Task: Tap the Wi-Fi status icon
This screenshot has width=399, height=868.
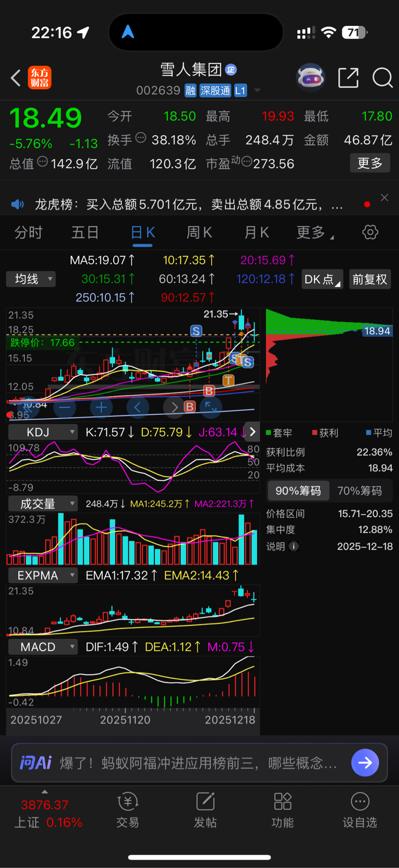Action: click(x=328, y=33)
